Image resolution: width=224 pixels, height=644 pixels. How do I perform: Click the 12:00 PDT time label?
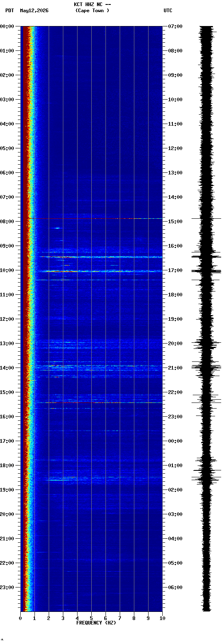pyautogui.click(x=7, y=319)
